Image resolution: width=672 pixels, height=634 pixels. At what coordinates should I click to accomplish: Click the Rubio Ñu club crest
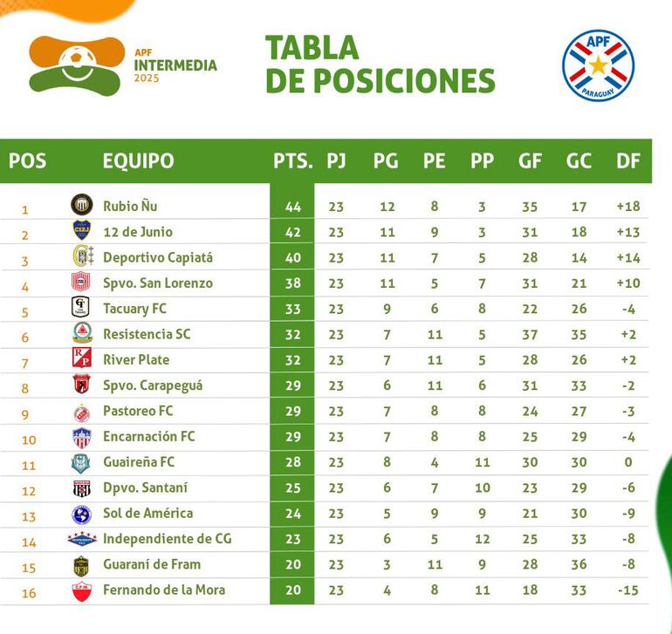pos(81,206)
